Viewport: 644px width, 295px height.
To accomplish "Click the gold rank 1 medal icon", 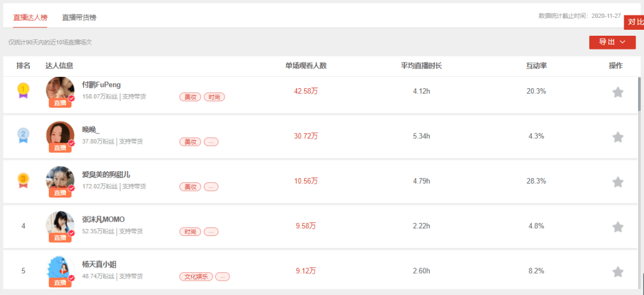I will coord(23,90).
